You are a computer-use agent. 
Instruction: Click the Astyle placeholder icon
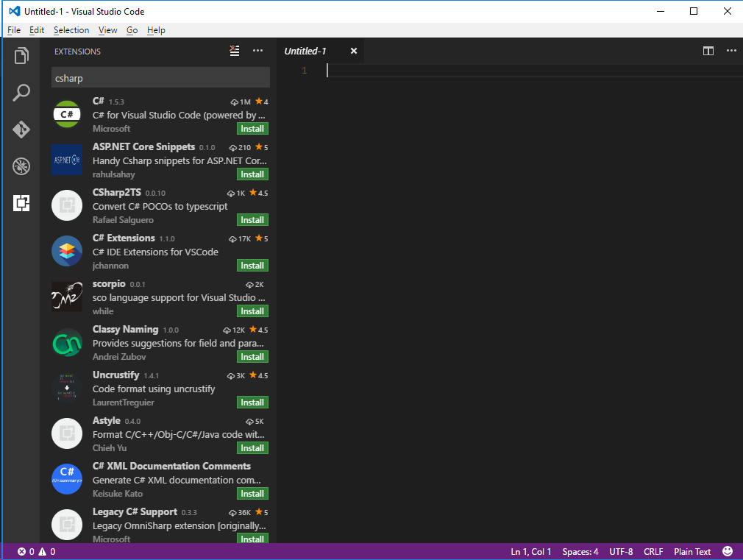pos(67,433)
